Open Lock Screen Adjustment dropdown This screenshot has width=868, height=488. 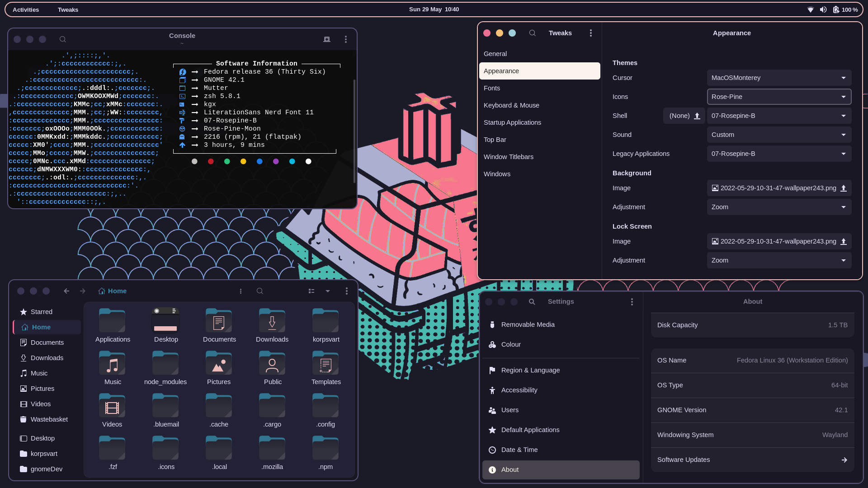tap(779, 260)
